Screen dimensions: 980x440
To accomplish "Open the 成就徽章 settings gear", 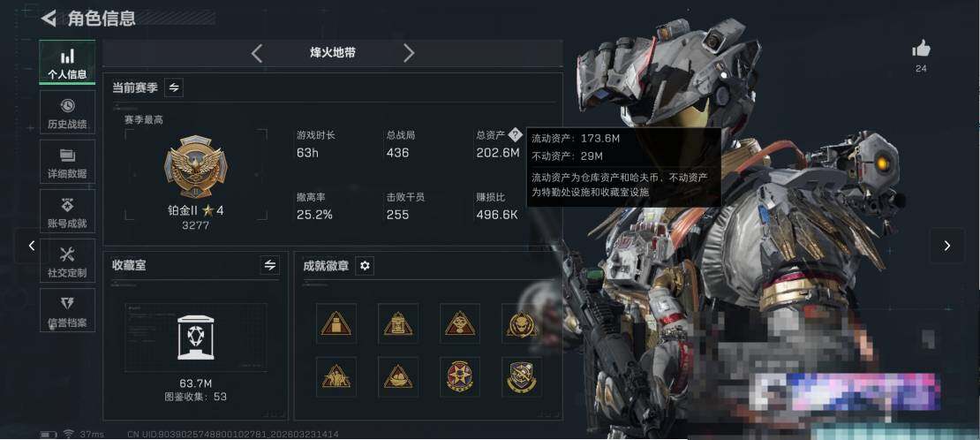I will 365,265.
